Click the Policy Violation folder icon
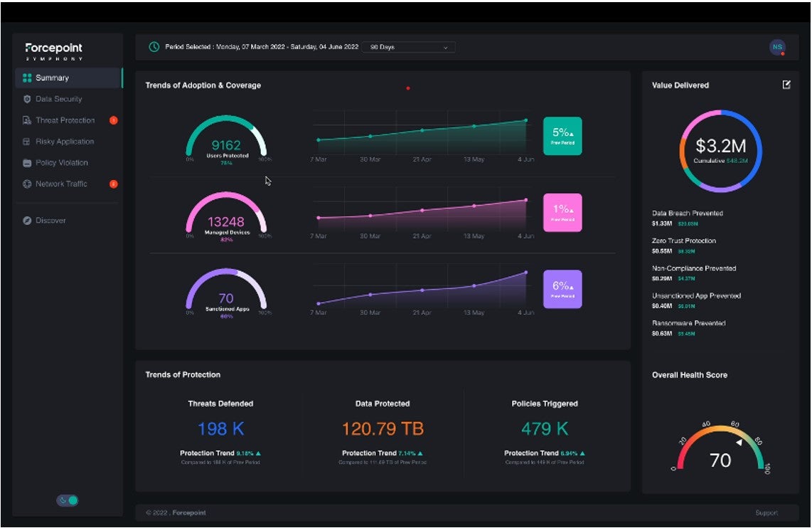 pos(27,163)
